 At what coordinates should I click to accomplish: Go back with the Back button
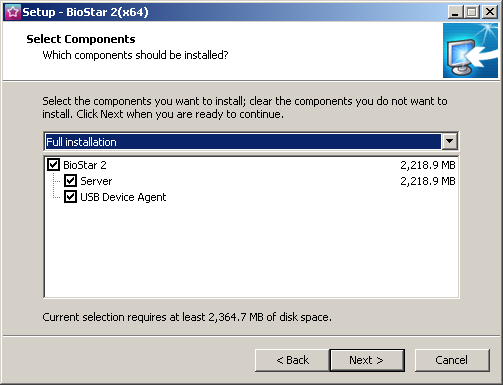(x=292, y=360)
